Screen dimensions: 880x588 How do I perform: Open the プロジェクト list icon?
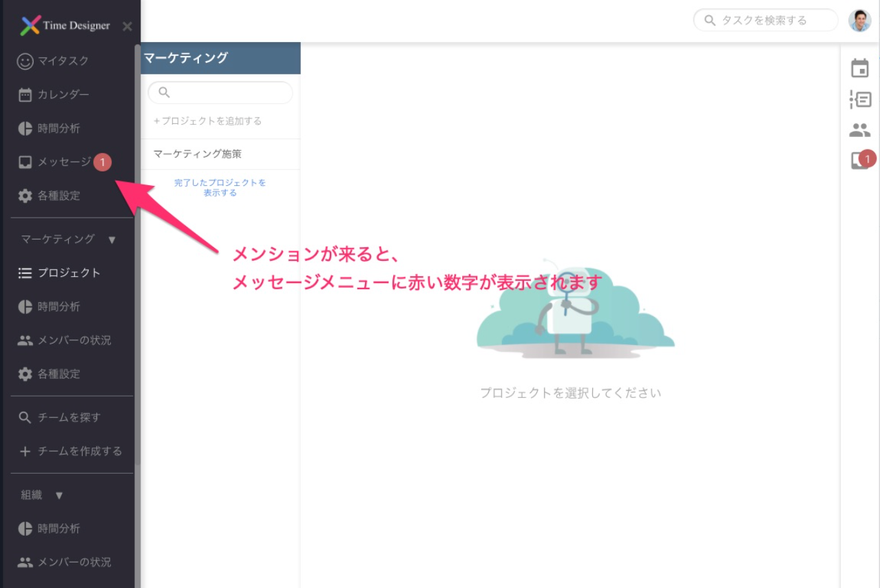[25, 273]
